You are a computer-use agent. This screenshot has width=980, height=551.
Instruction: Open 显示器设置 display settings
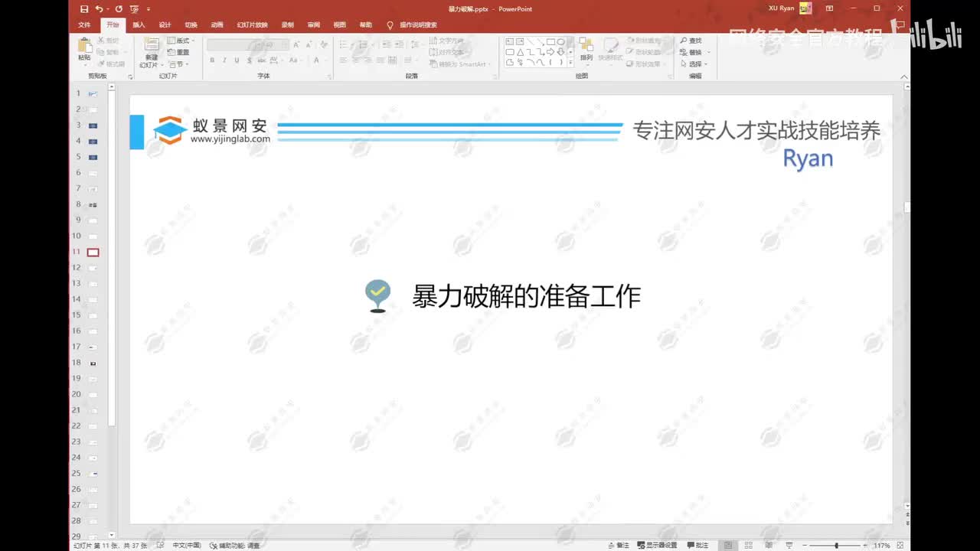(656, 546)
